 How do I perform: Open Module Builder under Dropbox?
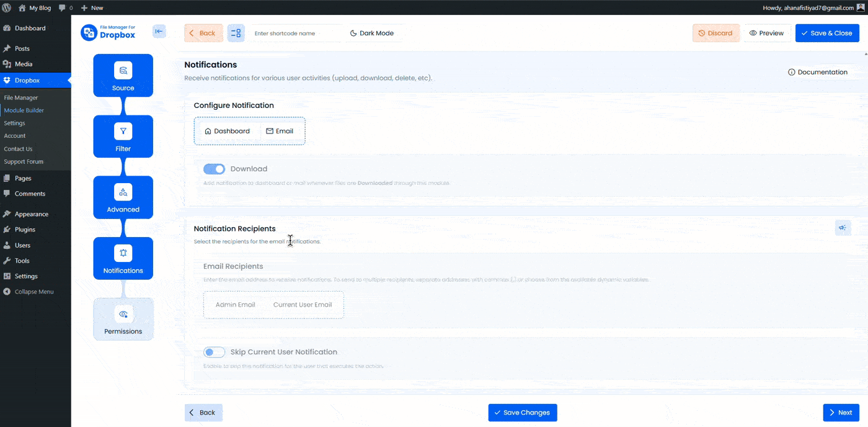[24, 110]
